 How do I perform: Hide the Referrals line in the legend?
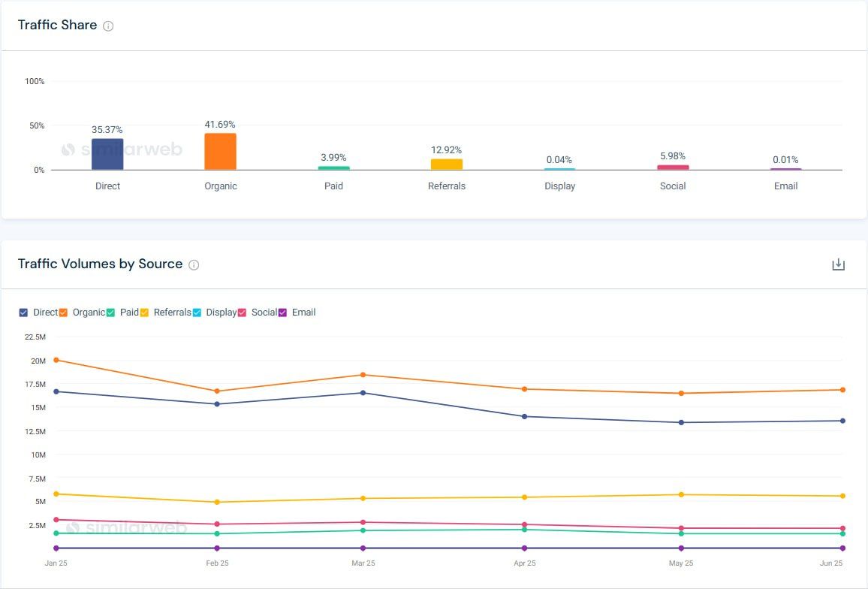[x=144, y=313]
